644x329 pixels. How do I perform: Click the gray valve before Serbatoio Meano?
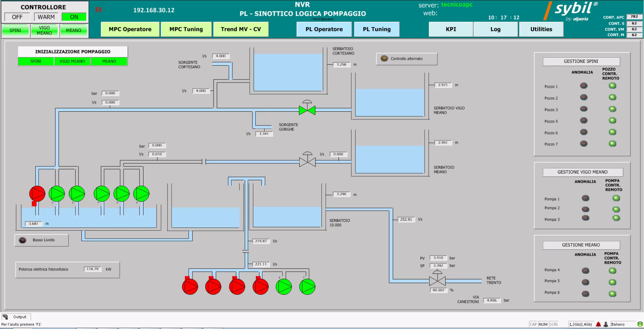307,162
